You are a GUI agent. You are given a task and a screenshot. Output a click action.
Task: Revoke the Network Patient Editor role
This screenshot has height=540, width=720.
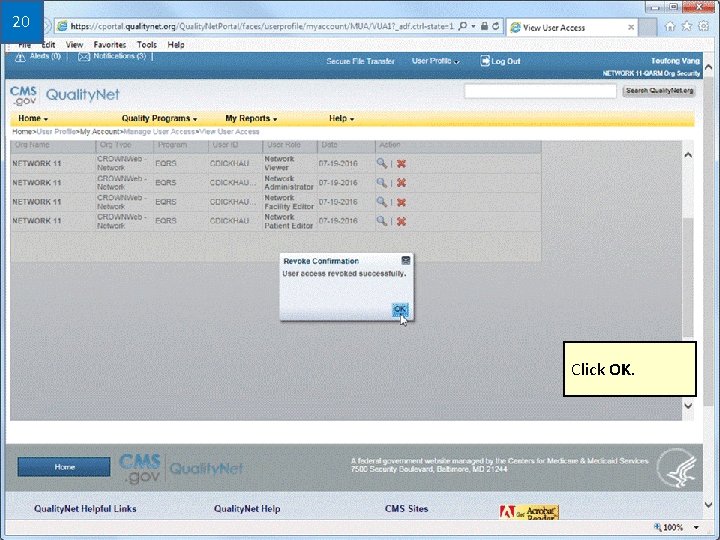401,221
